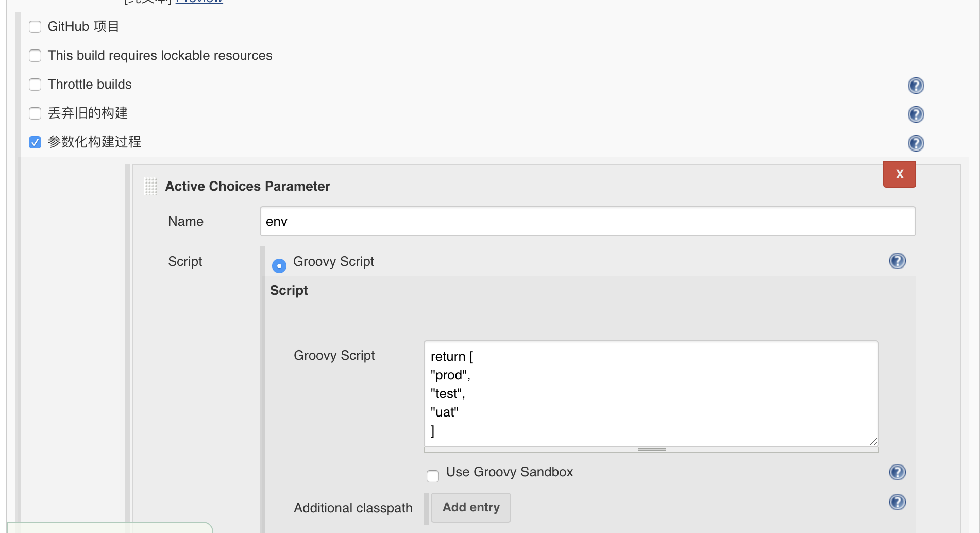Click the bold Script section heading
This screenshot has width=980, height=533.
point(289,291)
